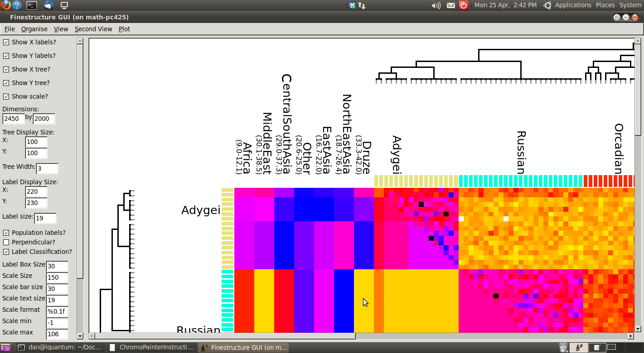644x353 pixels.
Task: Toggle Label Classification checkbox
Action: [6, 252]
